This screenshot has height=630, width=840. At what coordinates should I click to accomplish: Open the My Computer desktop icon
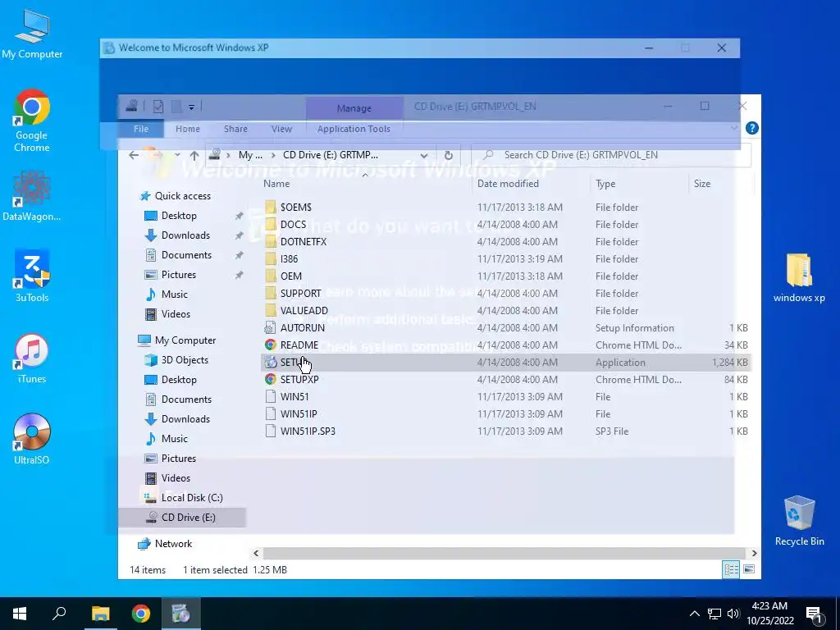pyautogui.click(x=32, y=34)
